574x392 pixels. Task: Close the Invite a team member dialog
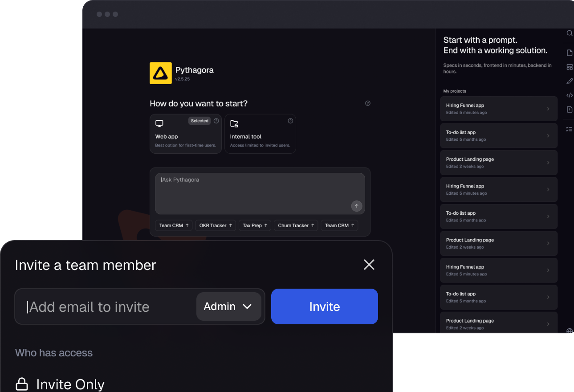coord(369,265)
